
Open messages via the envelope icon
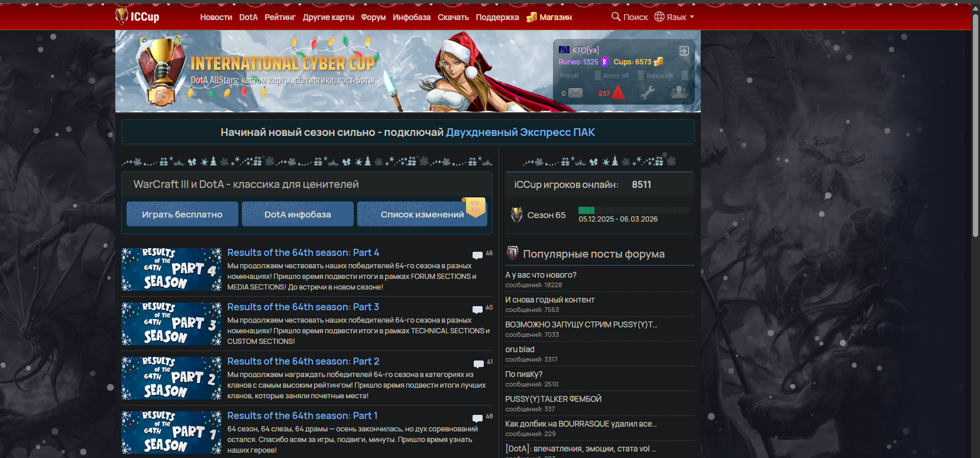click(x=575, y=93)
